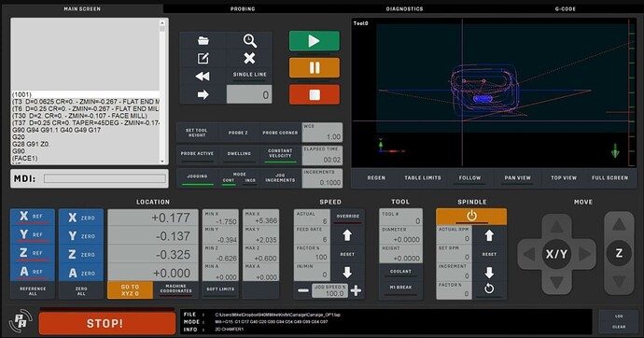Click the edit G-code pencil icon

203,58
